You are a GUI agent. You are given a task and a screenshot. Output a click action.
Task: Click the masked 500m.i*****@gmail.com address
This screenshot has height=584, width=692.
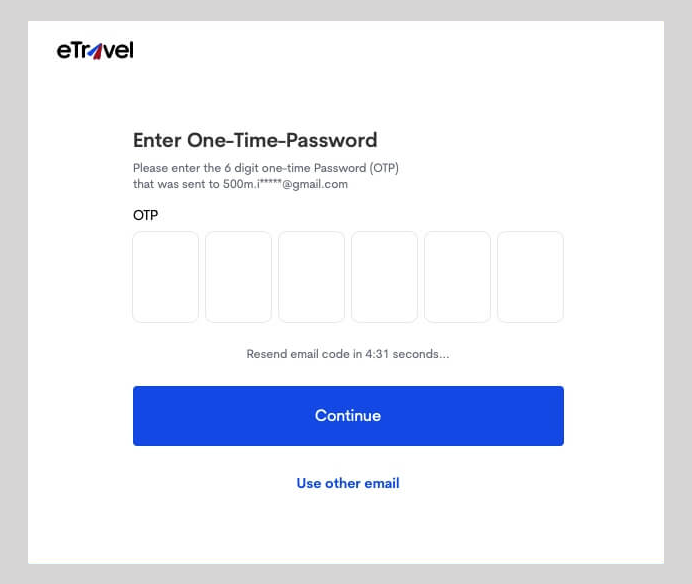click(285, 184)
